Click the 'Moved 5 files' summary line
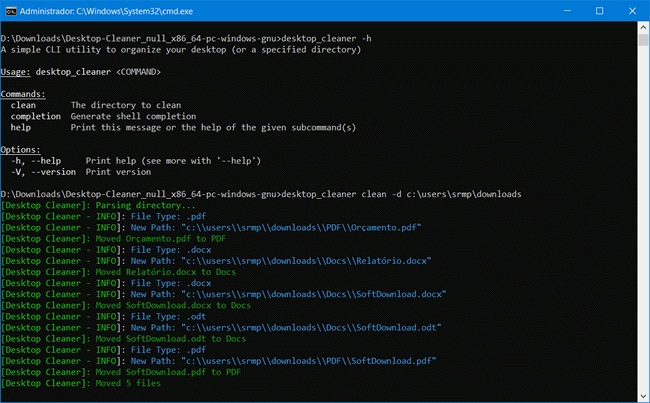The image size is (650, 403). [81, 384]
